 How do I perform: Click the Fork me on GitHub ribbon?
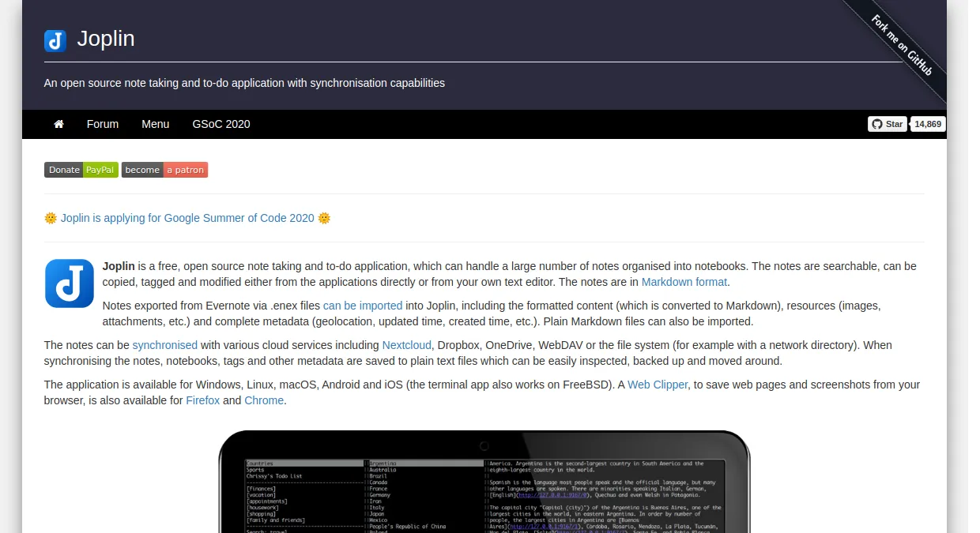902,45
